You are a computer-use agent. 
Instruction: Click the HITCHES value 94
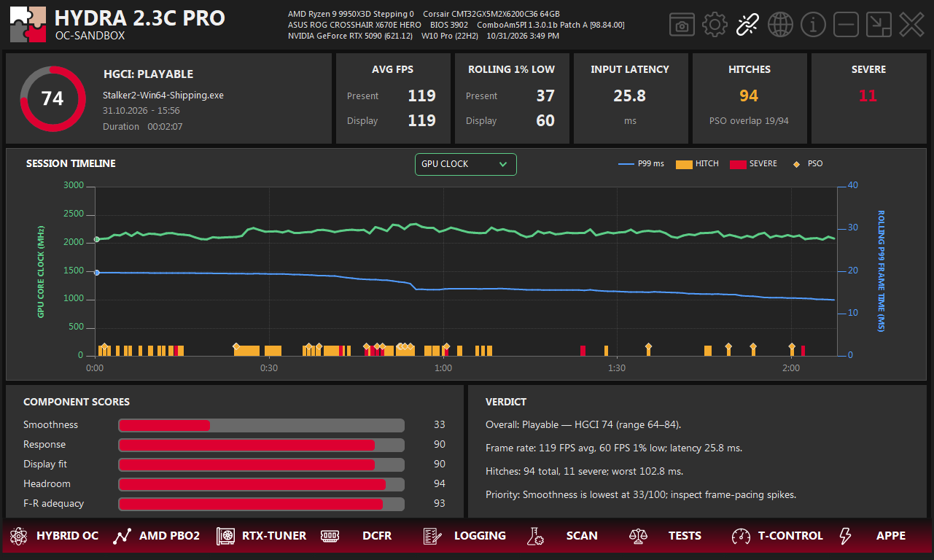point(749,96)
